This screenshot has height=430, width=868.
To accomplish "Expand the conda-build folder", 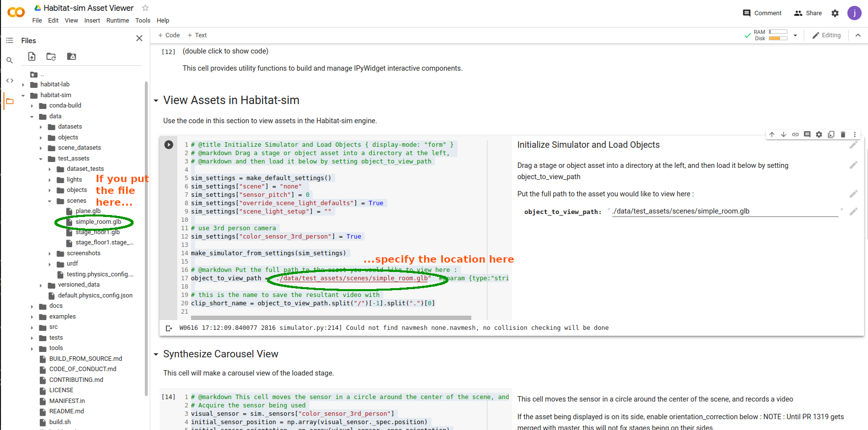I will tap(32, 106).
